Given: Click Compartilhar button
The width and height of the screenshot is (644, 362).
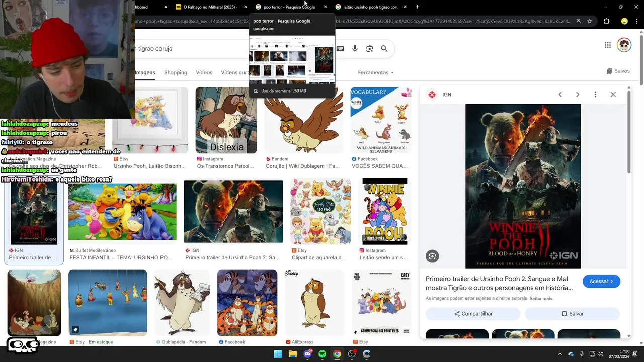Looking at the screenshot, I should (x=473, y=314).
